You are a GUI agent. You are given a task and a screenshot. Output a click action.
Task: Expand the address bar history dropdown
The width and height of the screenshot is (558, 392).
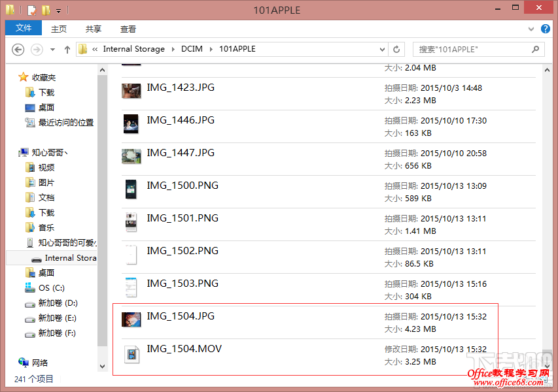click(x=382, y=50)
